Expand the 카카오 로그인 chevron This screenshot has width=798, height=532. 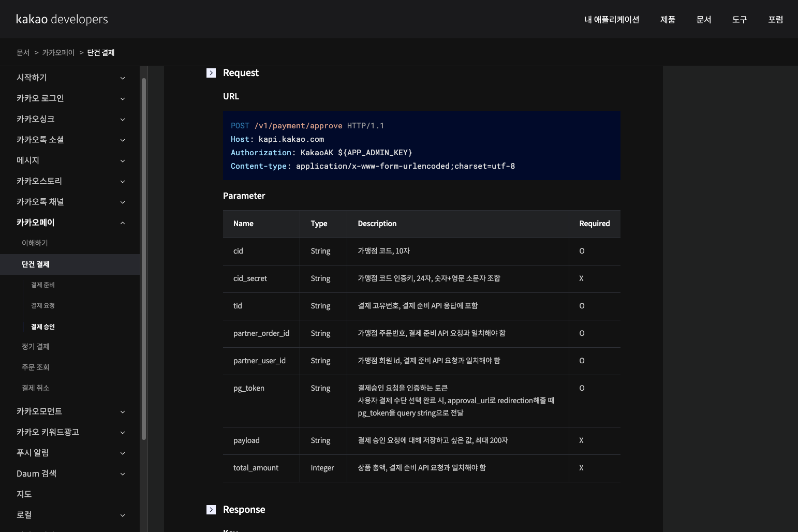pos(123,99)
